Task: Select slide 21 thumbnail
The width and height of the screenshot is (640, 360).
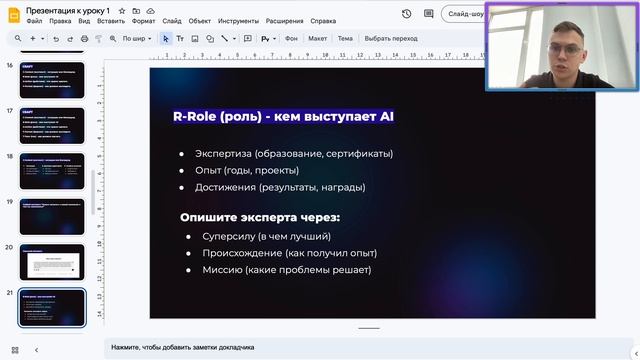Action: coord(52,308)
